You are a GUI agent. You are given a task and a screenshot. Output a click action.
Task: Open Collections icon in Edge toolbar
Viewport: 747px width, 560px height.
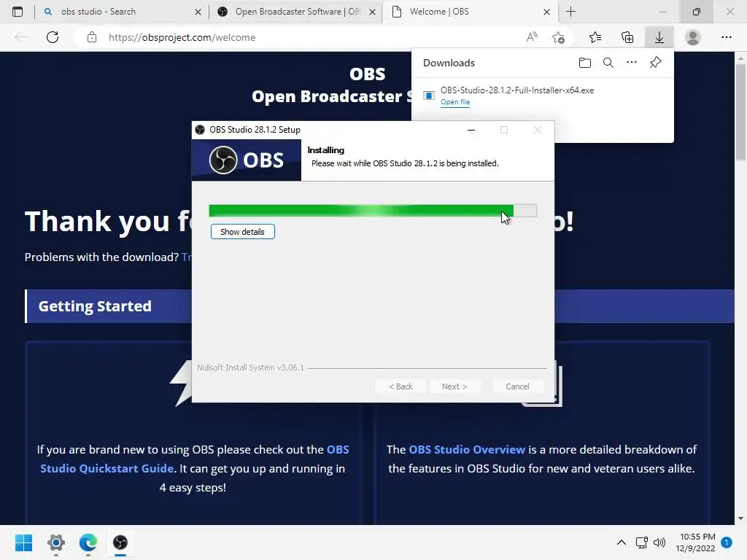click(627, 37)
